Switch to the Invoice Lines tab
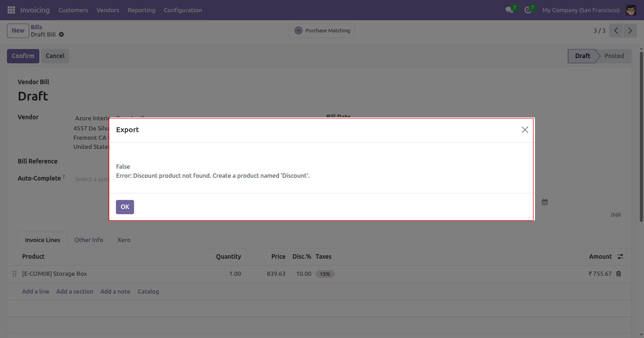Image resolution: width=644 pixels, height=338 pixels. [x=42, y=240]
